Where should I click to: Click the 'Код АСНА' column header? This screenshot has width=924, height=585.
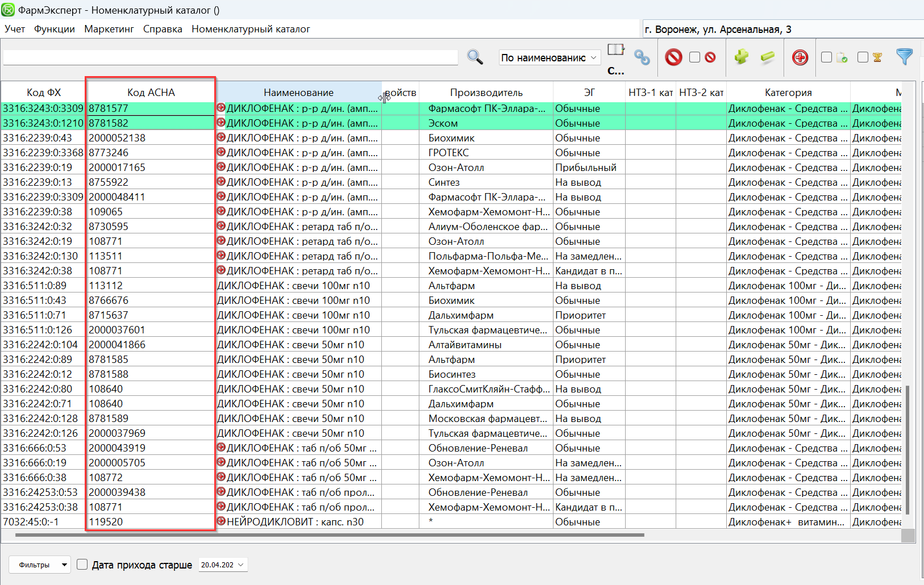point(151,93)
